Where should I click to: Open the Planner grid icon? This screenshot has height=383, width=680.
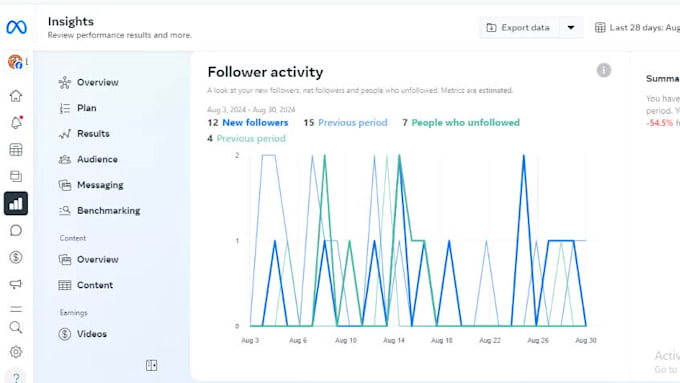coord(16,150)
